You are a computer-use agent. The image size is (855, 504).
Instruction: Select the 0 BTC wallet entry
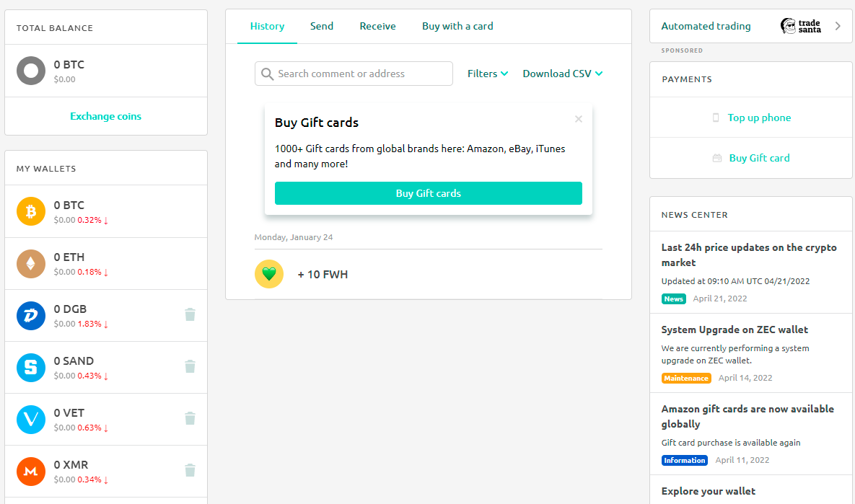click(x=106, y=211)
